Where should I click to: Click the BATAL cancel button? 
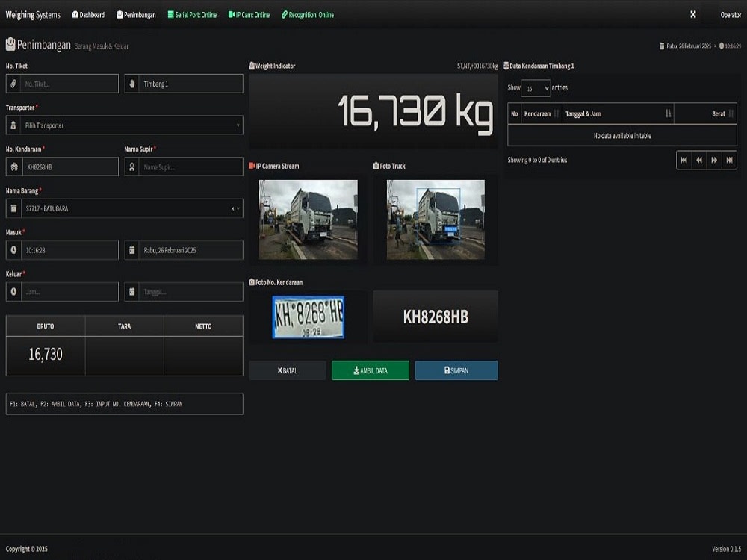288,370
